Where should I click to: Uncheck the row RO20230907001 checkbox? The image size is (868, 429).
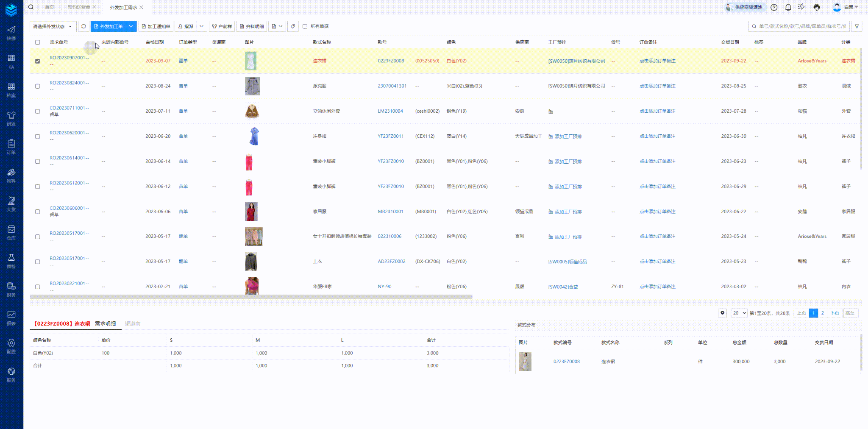(x=38, y=61)
